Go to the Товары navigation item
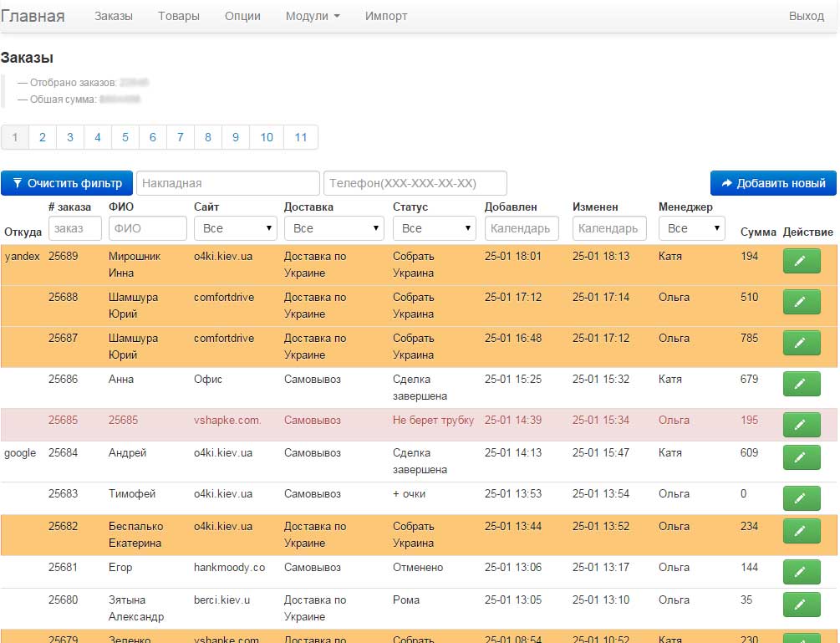Viewport: 840px width, 643px height. pyautogui.click(x=179, y=16)
